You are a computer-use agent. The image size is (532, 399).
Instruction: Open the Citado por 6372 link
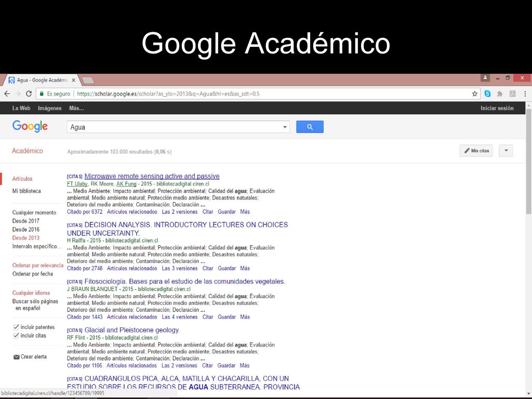tap(85, 212)
